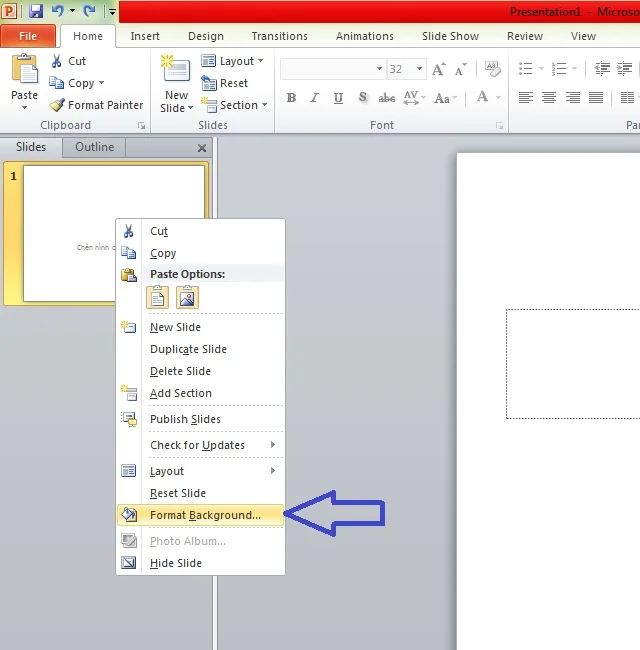Choose the Picture paste option icon
The width and height of the screenshot is (640, 650).
[187, 297]
